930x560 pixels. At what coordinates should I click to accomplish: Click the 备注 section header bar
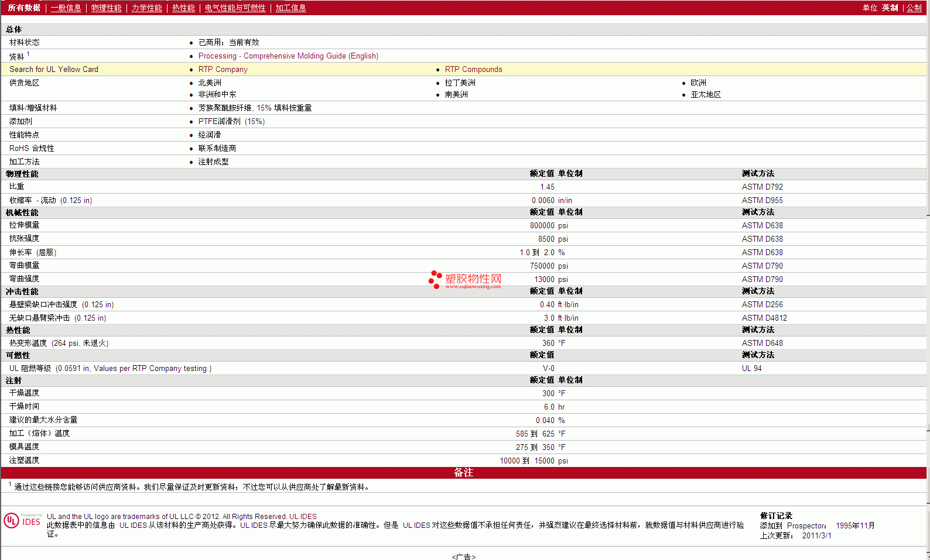pyautogui.click(x=463, y=473)
